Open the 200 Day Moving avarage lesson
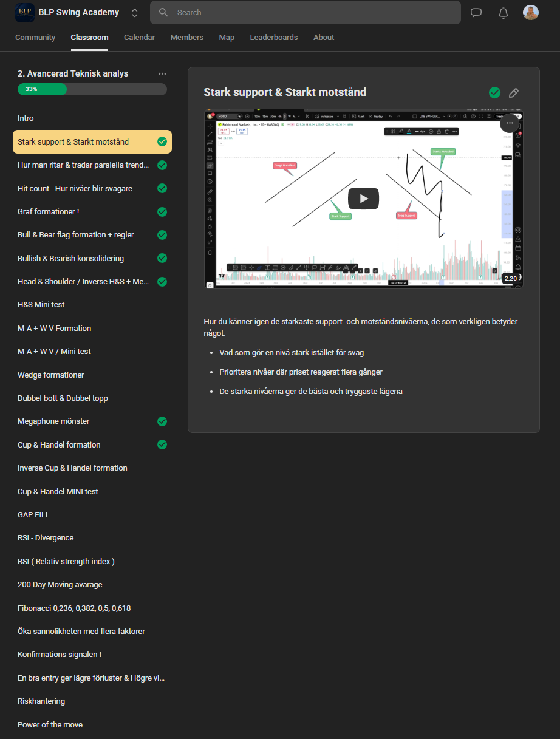Image resolution: width=560 pixels, height=739 pixels. click(x=92, y=584)
